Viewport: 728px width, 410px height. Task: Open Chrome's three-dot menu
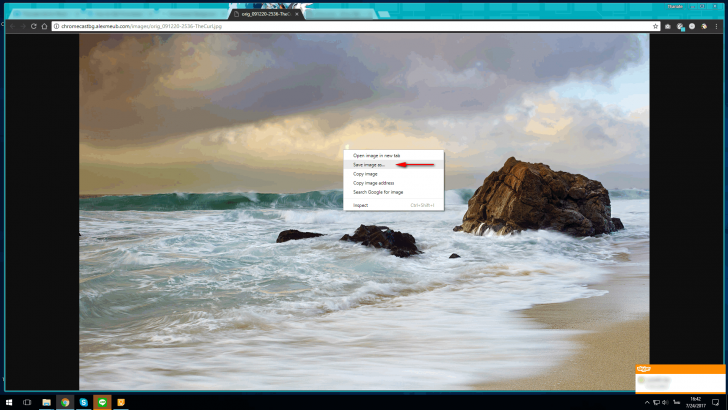(x=716, y=26)
